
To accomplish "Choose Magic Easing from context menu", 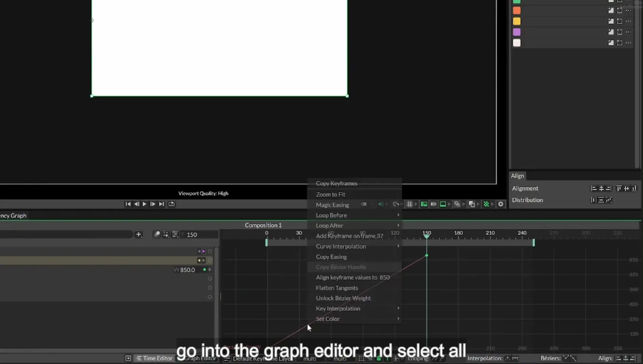I will tap(354, 205).
